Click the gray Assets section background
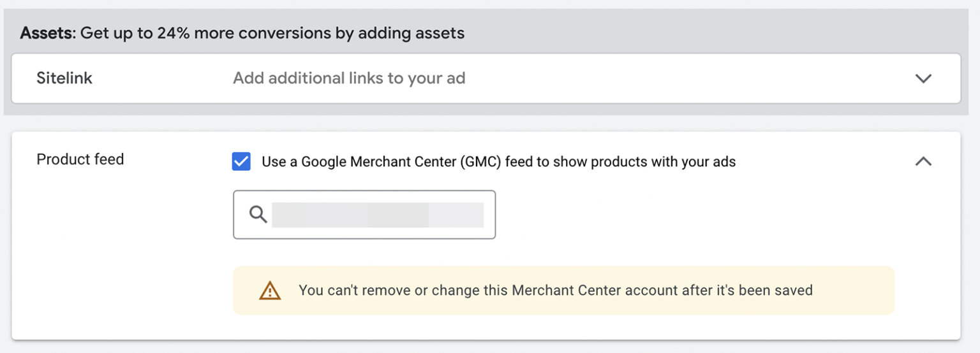The image size is (980, 353). coord(702,33)
